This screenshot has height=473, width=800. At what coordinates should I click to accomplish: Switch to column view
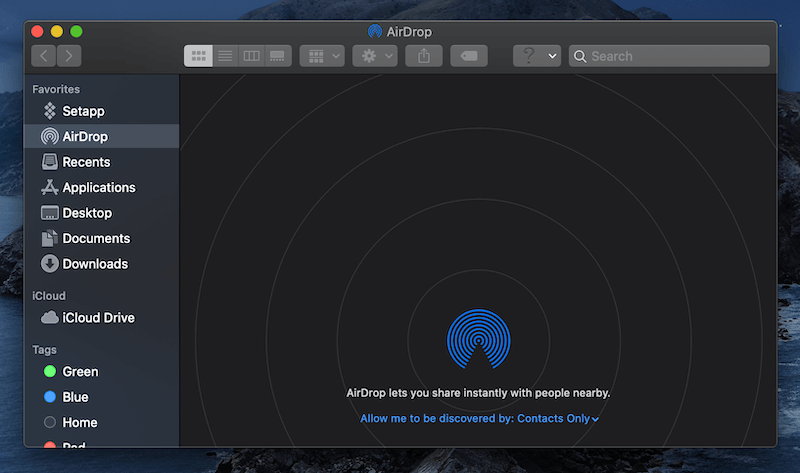pyautogui.click(x=252, y=56)
